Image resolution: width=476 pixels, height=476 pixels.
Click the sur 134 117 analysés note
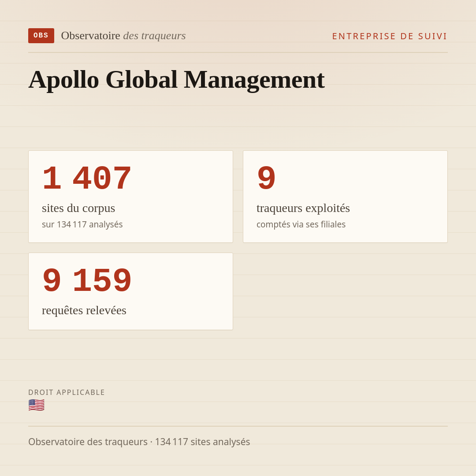82,224
